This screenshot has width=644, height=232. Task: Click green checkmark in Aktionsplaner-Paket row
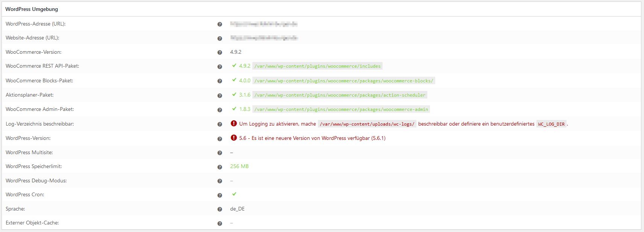pyautogui.click(x=234, y=94)
